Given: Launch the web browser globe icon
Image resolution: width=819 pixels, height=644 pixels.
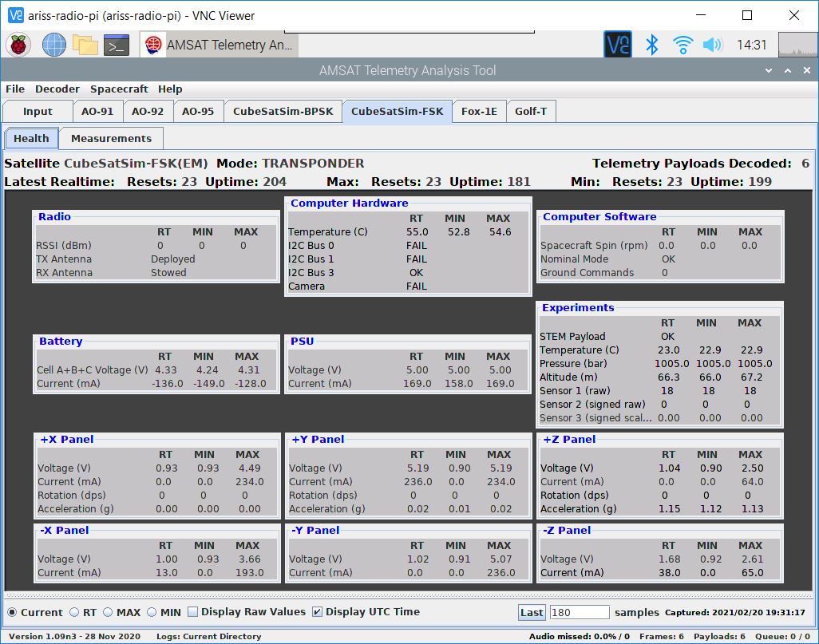Looking at the screenshot, I should (53, 45).
